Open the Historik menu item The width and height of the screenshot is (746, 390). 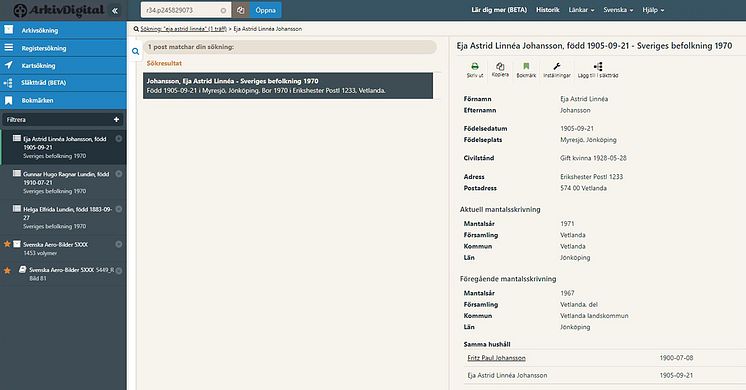tap(548, 10)
